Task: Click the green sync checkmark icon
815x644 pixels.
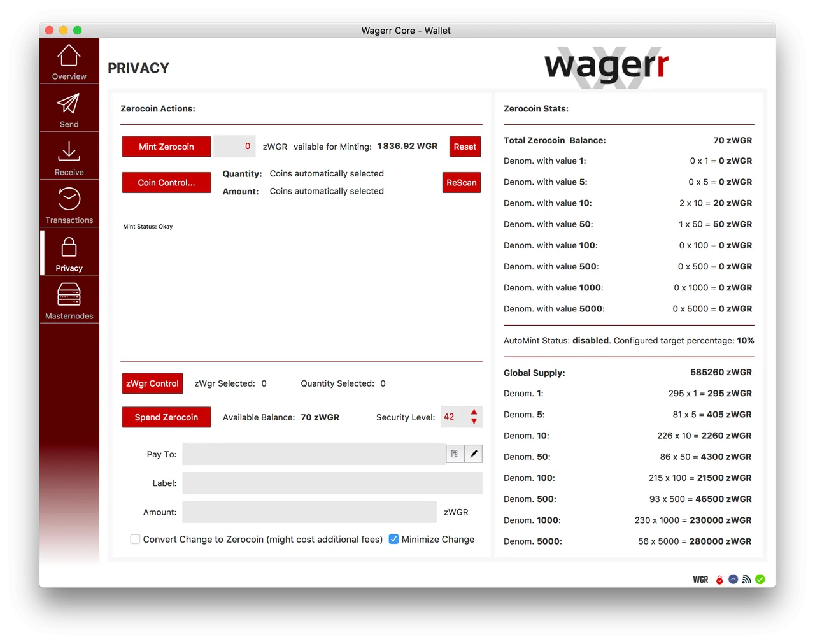Action: pyautogui.click(x=760, y=579)
